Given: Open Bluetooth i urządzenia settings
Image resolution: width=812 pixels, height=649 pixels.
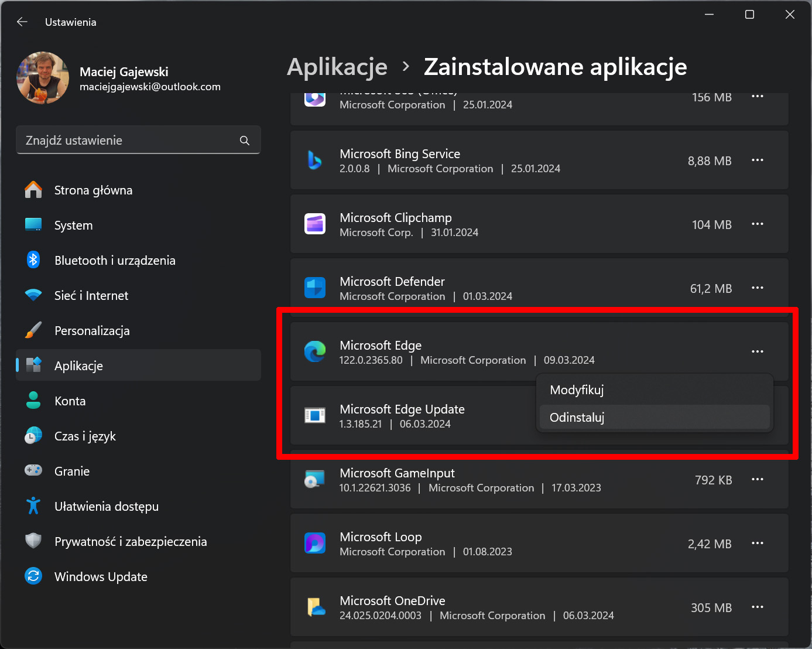Looking at the screenshot, I should tap(138, 260).
